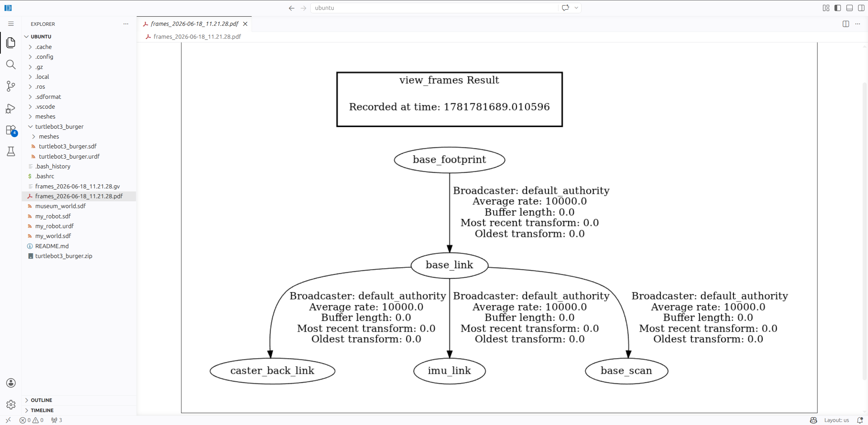
Task: Open the forwarded ports indicator showing 3
Action: pos(57,420)
